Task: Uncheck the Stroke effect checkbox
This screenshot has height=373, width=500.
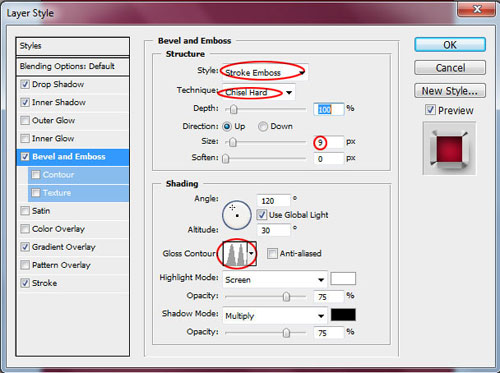Action: point(25,283)
